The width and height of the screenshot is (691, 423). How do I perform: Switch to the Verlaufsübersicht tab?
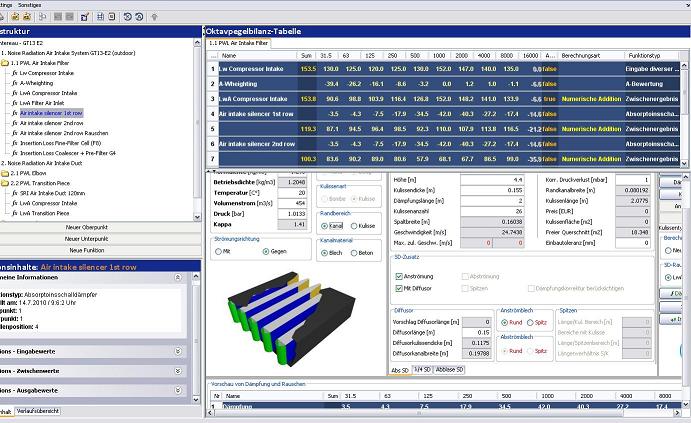tap(38, 411)
